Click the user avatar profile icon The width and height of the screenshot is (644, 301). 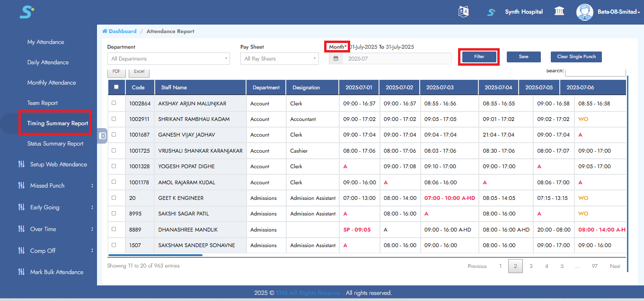click(x=584, y=12)
